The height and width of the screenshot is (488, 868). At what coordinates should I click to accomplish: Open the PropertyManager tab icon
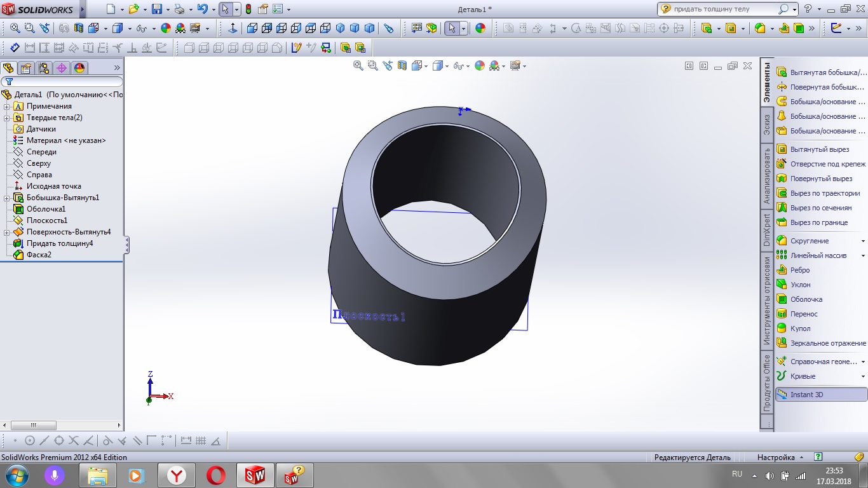click(26, 68)
